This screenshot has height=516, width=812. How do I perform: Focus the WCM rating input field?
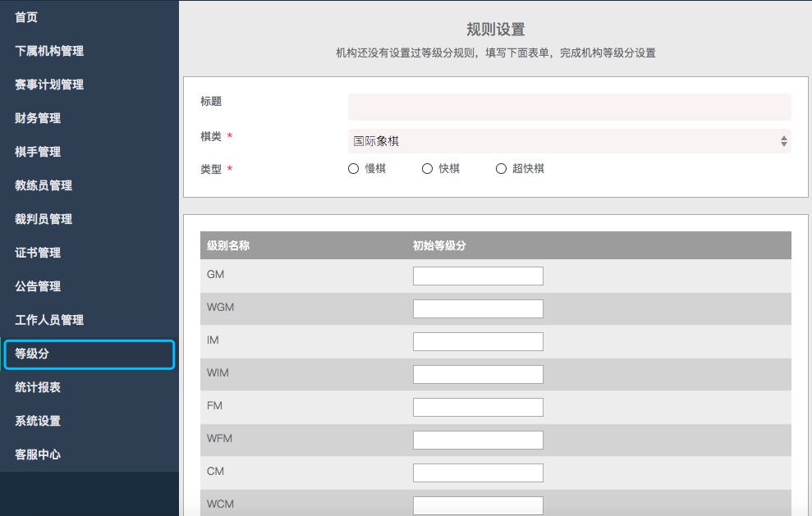point(478,505)
